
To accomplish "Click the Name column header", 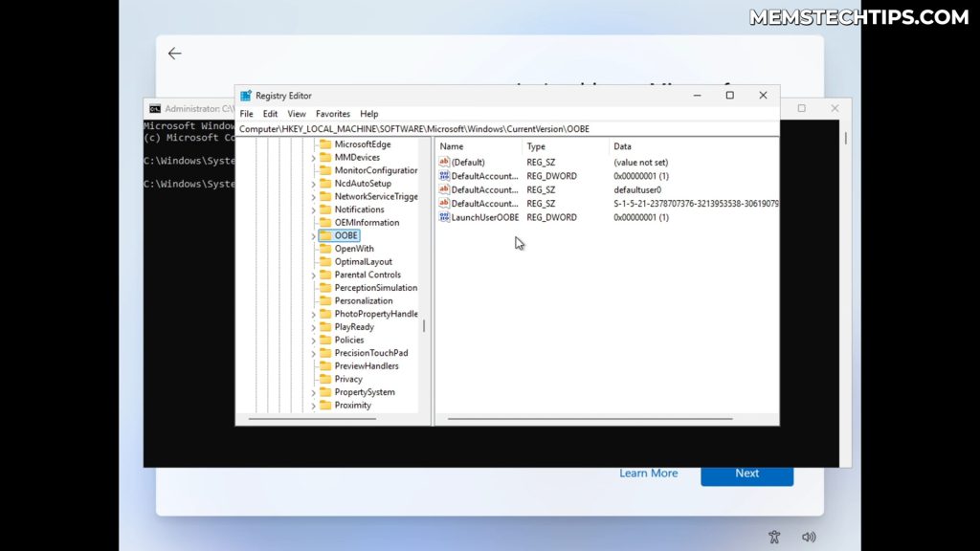I will click(x=452, y=145).
